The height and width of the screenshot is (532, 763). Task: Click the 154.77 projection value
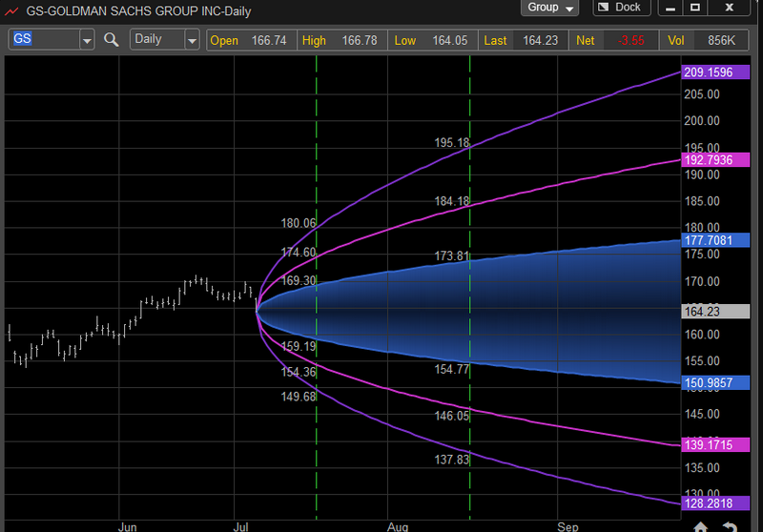[451, 369]
